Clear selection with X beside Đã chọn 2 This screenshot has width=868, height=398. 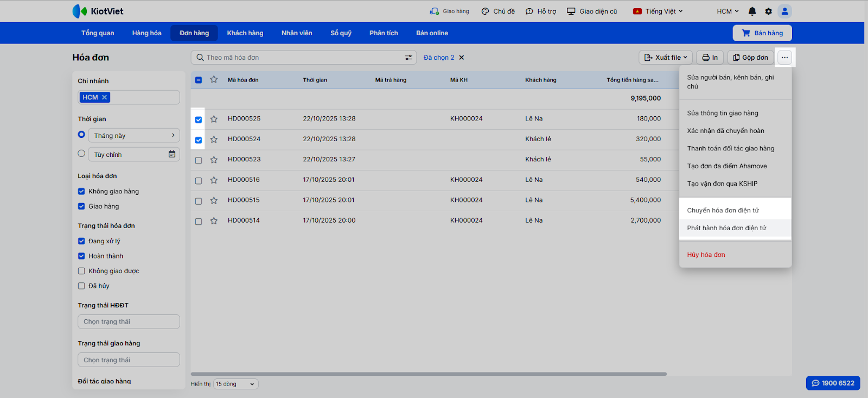pyautogui.click(x=462, y=58)
